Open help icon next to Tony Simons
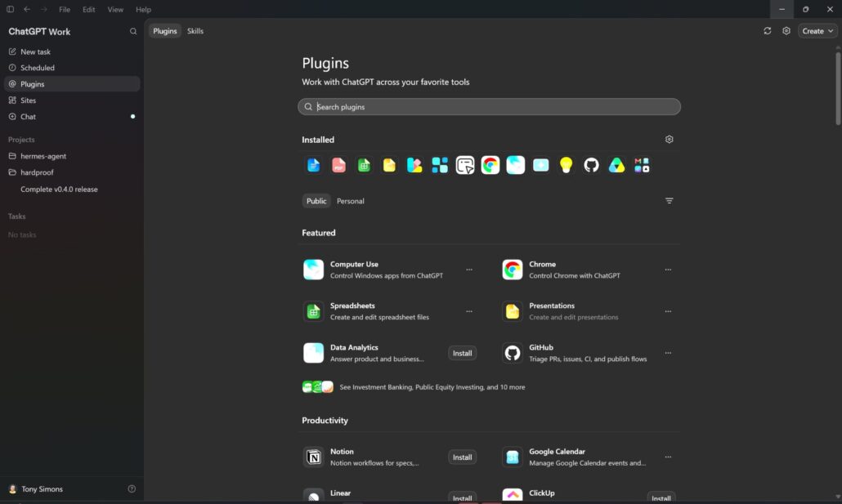842x504 pixels. pos(132,489)
